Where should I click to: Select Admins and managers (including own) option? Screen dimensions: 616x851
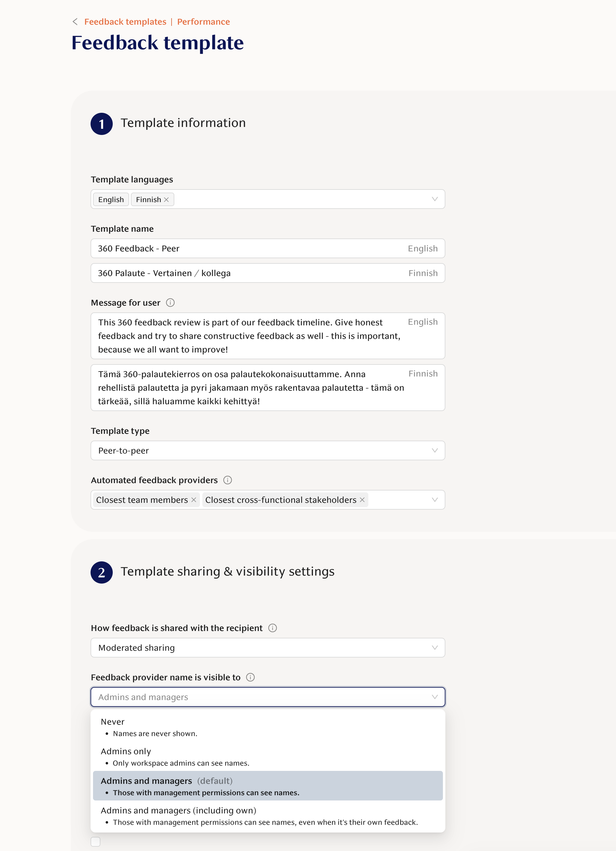pos(178,810)
